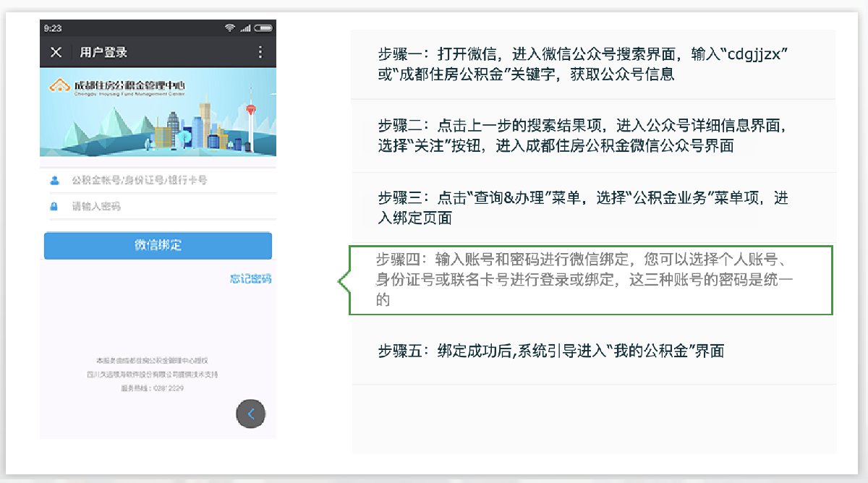The image size is (868, 483).
Task: Click the 四川久远银海软件 support text
Action: point(153,375)
